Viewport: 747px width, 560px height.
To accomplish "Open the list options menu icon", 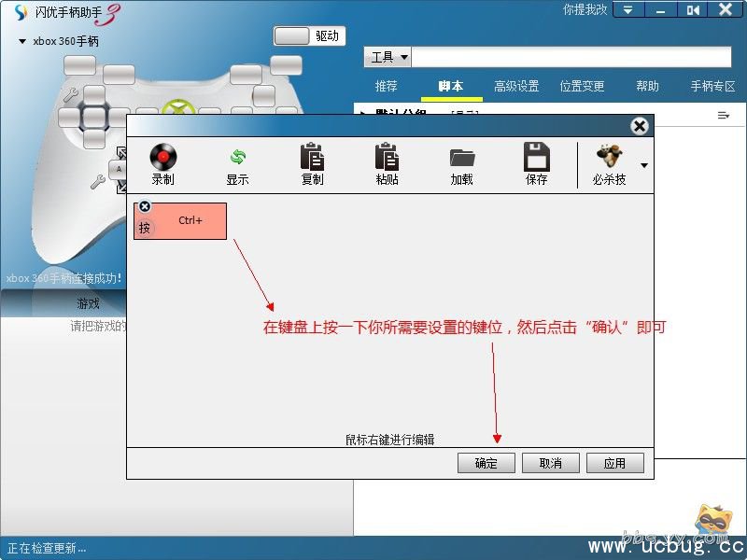I will 723,115.
